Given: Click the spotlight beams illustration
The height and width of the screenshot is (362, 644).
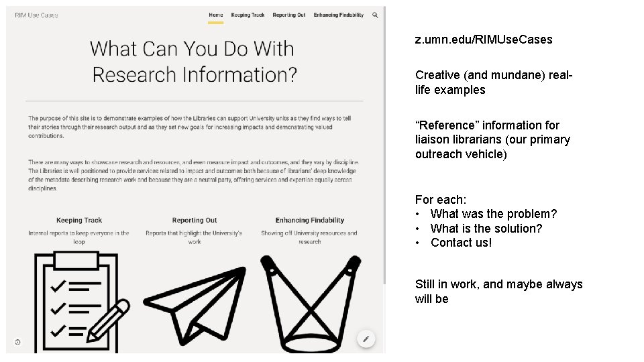Looking at the screenshot, I should (311, 304).
